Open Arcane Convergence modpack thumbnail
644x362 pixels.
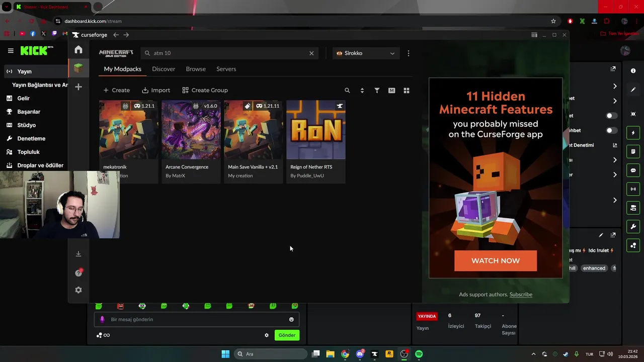[x=191, y=130]
